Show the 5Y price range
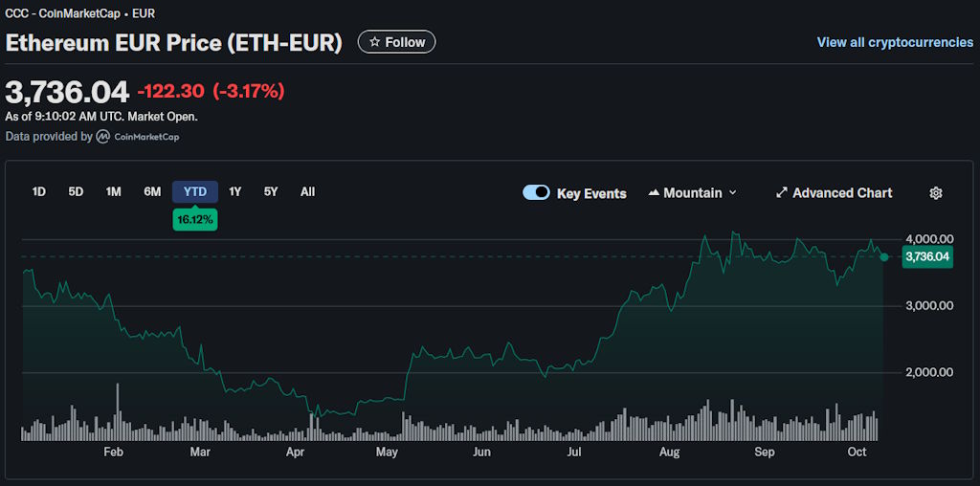 pyautogui.click(x=271, y=192)
